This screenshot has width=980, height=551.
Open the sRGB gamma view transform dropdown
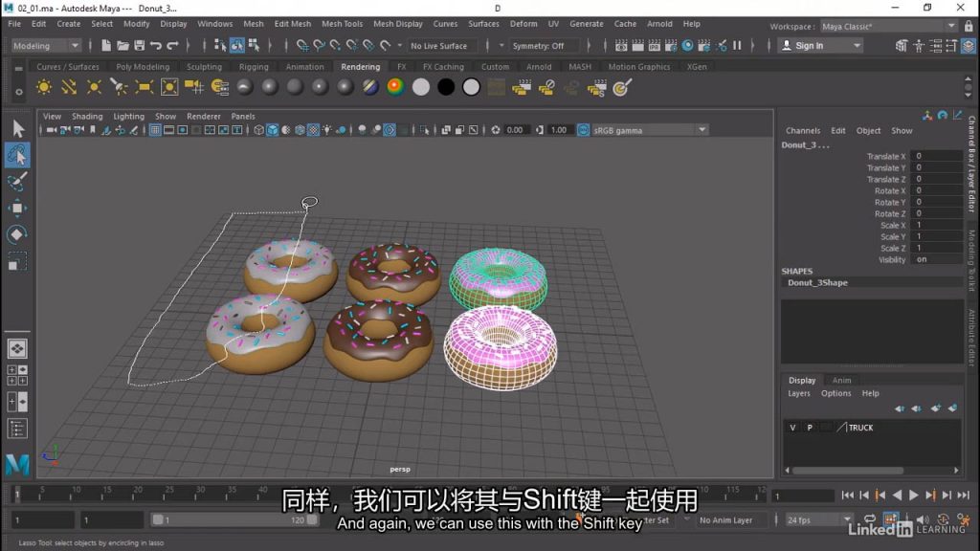pos(650,130)
